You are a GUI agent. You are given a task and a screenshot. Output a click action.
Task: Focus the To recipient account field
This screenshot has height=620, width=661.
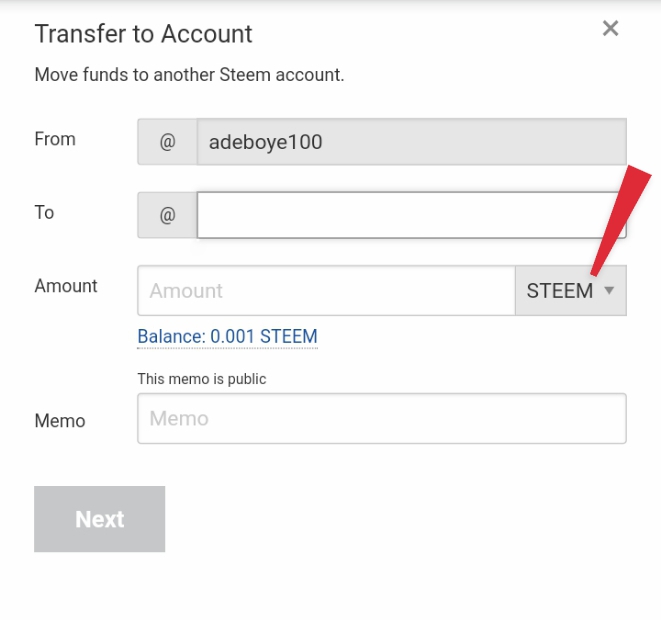[411, 215]
